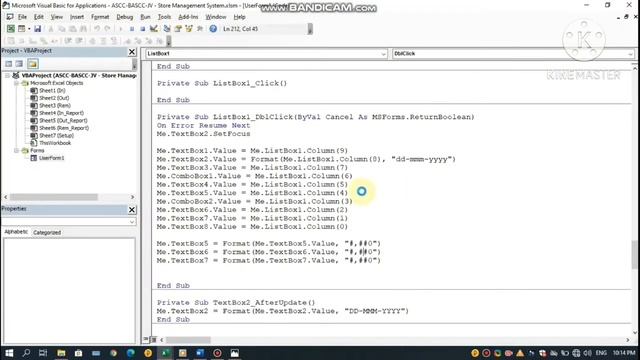Switch to the Categorized tab in Properties
This screenshot has height=360, width=640.
pos(47,232)
